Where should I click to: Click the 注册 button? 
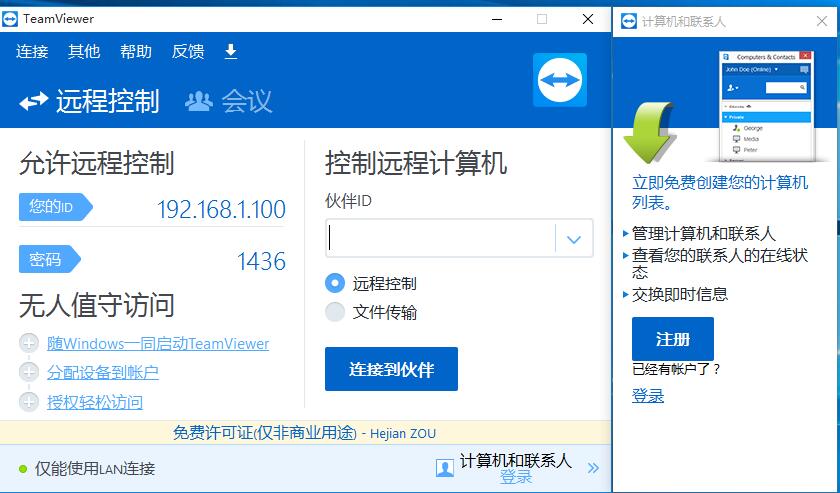click(672, 339)
